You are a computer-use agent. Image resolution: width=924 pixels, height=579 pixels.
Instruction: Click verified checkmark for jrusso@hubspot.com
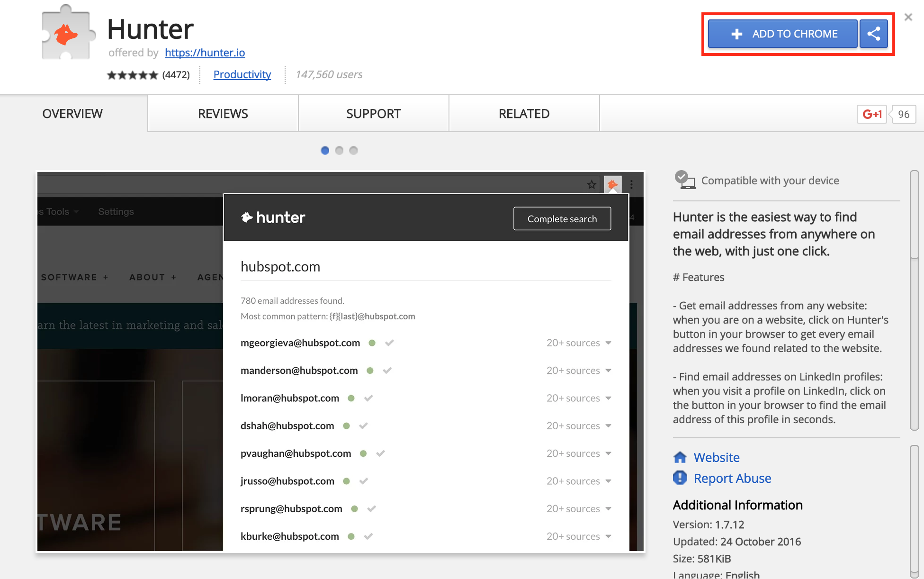pyautogui.click(x=364, y=481)
